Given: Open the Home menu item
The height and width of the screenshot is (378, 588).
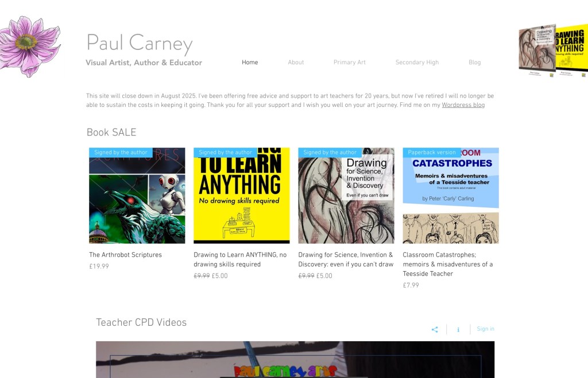Looking at the screenshot, I should (x=250, y=63).
